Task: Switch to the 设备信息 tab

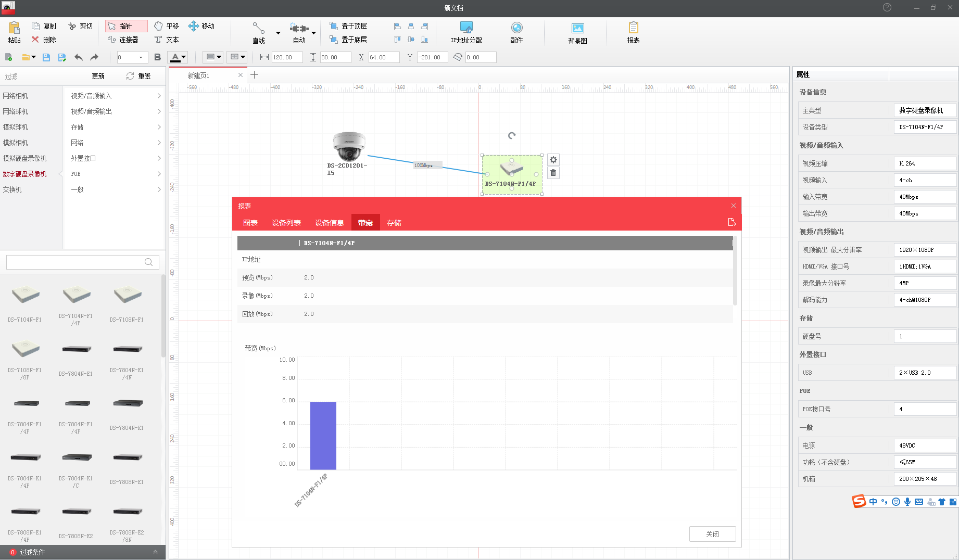Action: point(330,223)
